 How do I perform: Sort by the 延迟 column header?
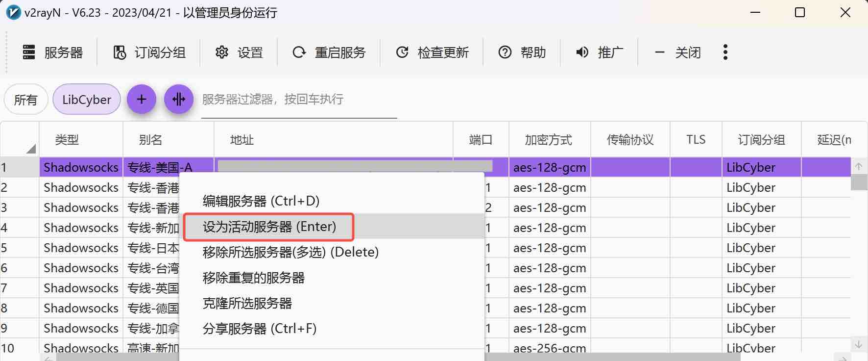coord(834,140)
